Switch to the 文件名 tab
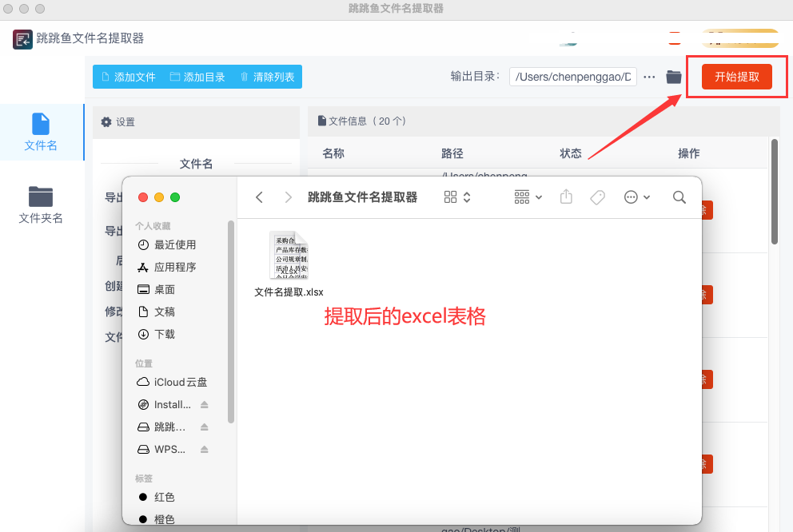This screenshot has height=532, width=793. 41,132
